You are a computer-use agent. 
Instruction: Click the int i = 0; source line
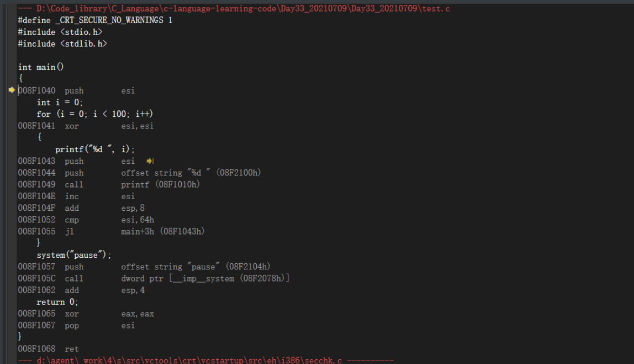click(60, 102)
